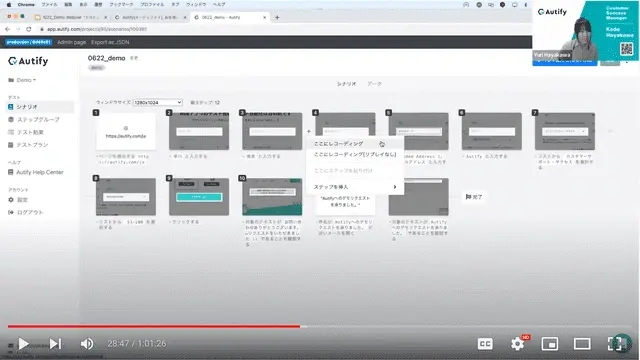Viewport: 640px width, 360px height.
Task: Open window size 1280x1024 dropdown
Action: click(x=157, y=102)
